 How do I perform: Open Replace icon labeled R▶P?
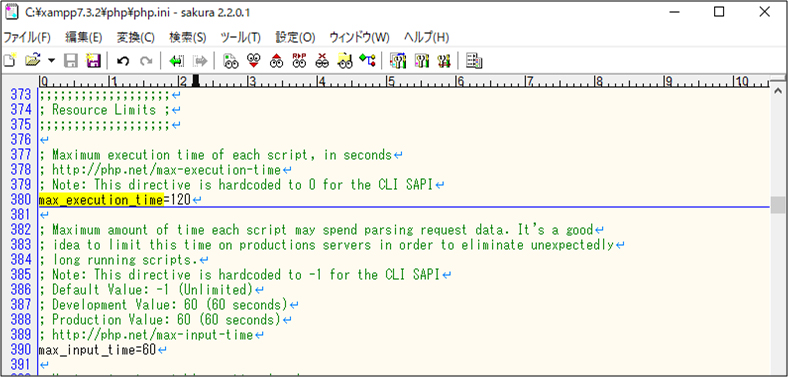pyautogui.click(x=300, y=61)
